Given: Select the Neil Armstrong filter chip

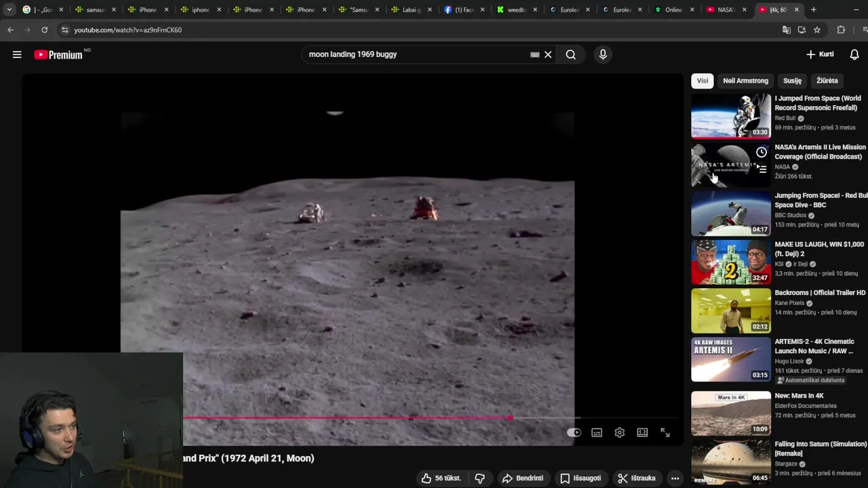Looking at the screenshot, I should [x=745, y=81].
